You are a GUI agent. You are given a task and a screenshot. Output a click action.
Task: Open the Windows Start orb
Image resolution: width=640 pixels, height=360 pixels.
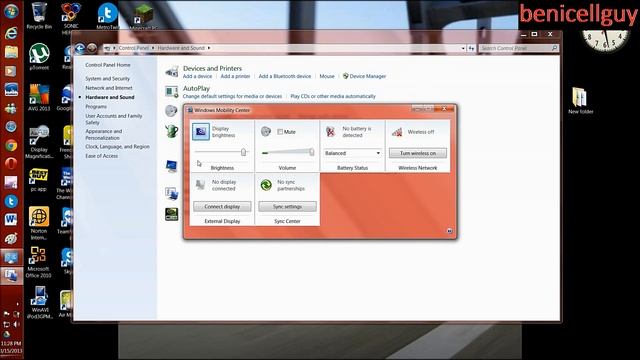[11, 11]
